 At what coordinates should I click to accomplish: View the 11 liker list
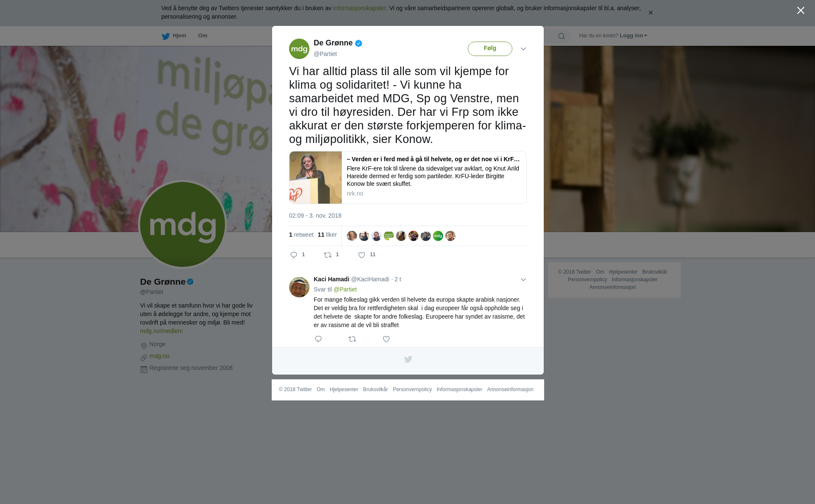click(327, 235)
